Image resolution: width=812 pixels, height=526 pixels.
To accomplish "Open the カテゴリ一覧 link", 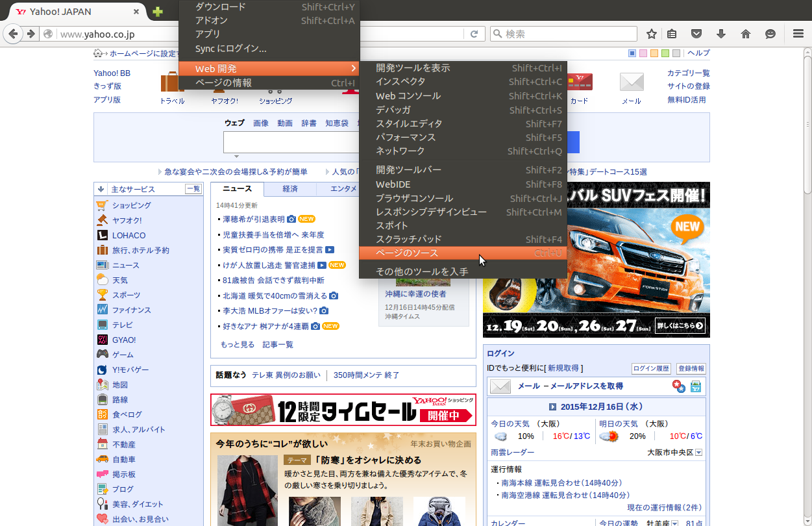I will 689,73.
